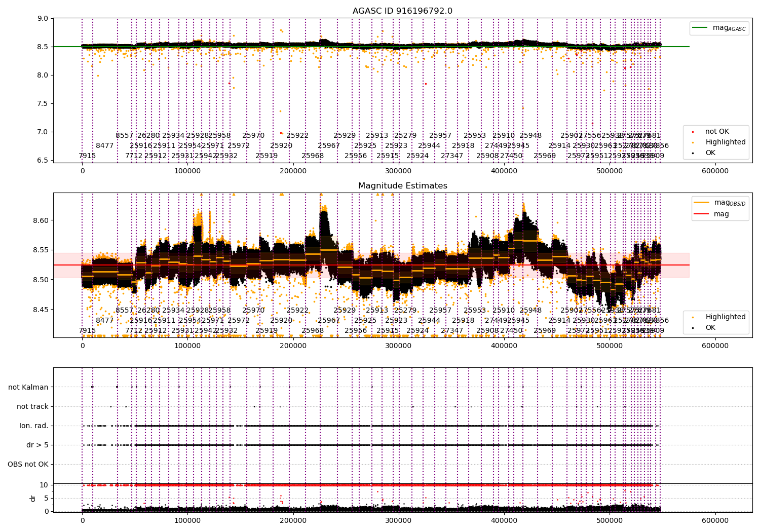760x532 pixels.
Task: Click the '5' tick on the dr axis
Action: coord(46,498)
